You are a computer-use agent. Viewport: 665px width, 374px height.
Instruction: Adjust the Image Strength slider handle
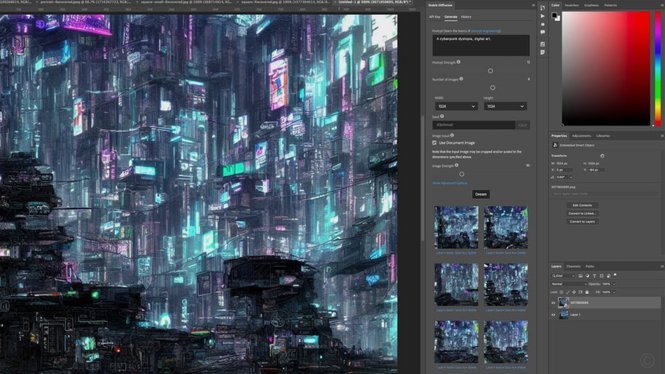tap(461, 174)
